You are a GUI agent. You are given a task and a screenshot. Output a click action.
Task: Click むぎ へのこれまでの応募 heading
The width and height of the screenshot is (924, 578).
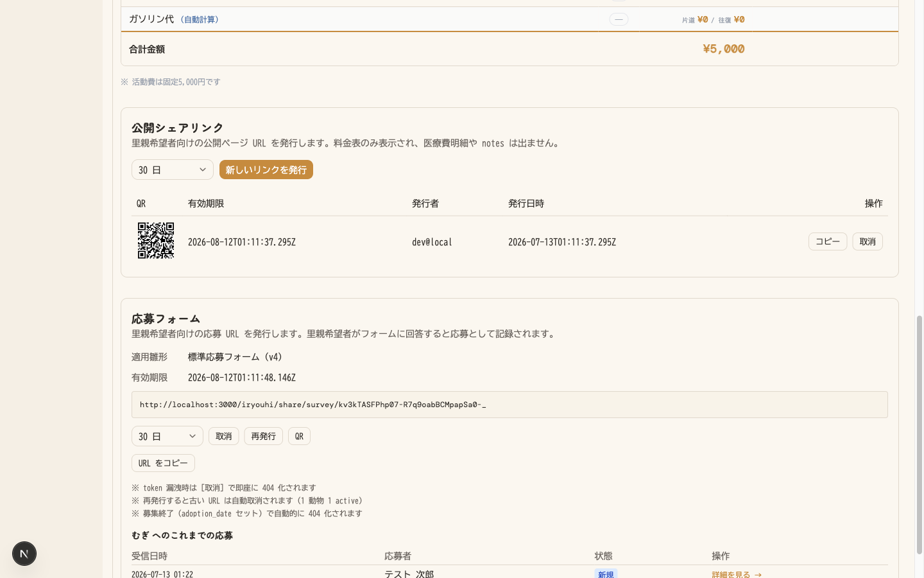tap(182, 536)
